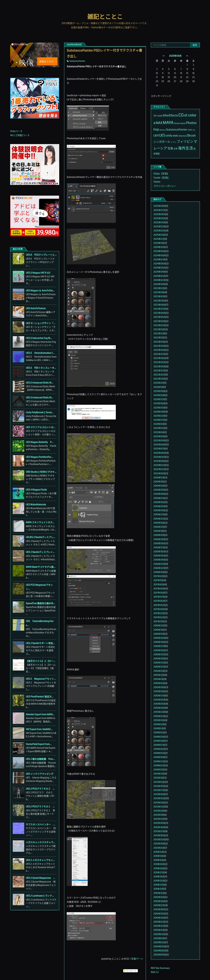Open the Twitter link
The height and width of the screenshot is (980, 210).
(x=157, y=182)
